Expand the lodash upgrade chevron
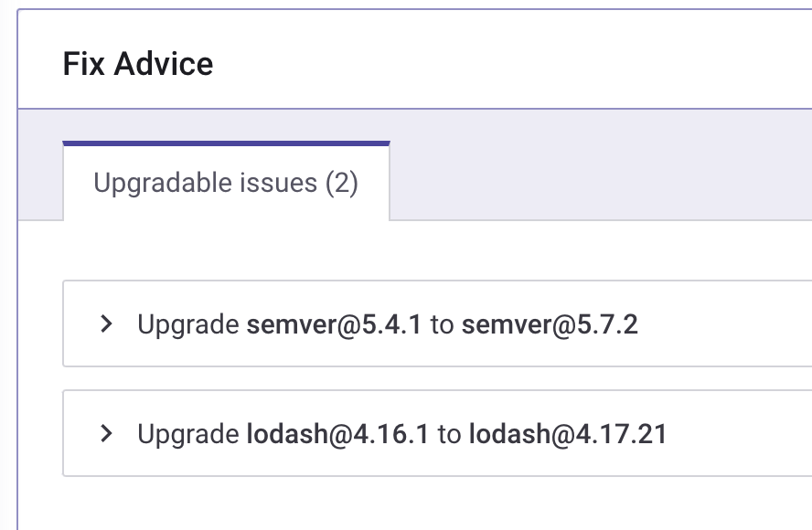812x530 pixels. [107, 433]
